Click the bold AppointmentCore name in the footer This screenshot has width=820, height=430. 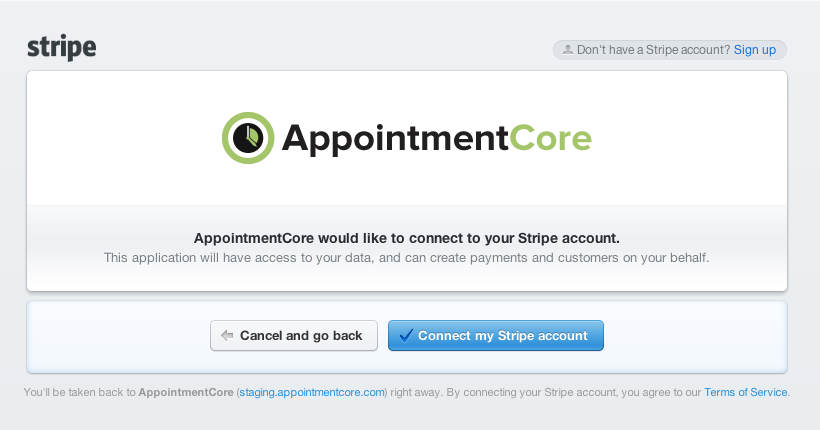186,392
